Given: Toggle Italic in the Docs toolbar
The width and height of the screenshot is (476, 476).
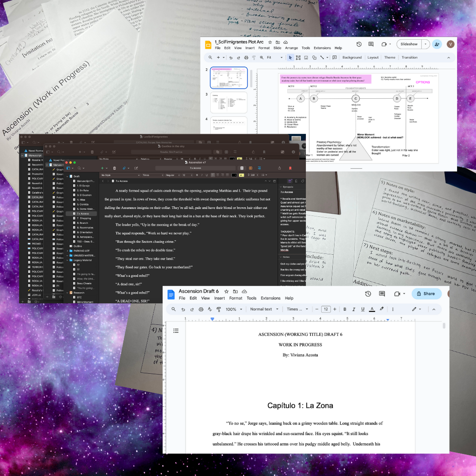Looking at the screenshot, I should (x=353, y=309).
